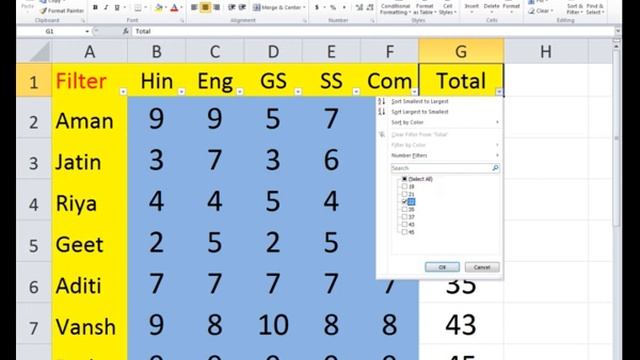Toggle the (Select All) checkbox
This screenshot has height=360, width=640.
point(404,179)
